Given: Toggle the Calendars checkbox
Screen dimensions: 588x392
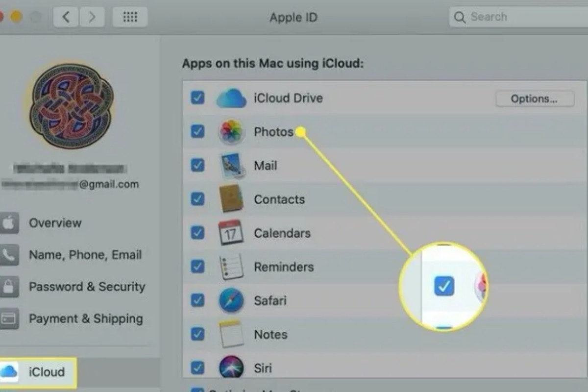Looking at the screenshot, I should [197, 233].
